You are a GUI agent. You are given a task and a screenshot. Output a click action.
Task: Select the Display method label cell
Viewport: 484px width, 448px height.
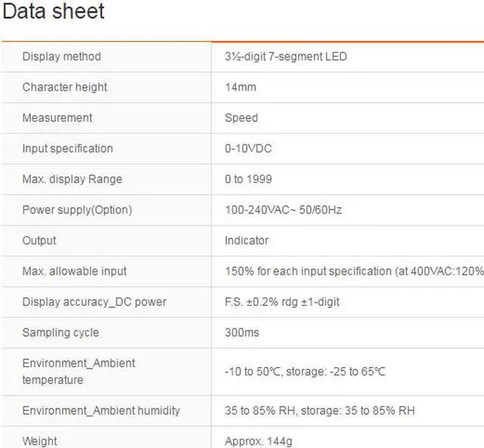(61, 57)
